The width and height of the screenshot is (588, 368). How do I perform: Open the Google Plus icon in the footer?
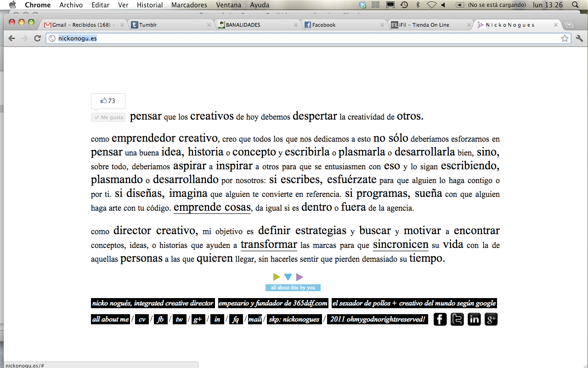click(491, 319)
